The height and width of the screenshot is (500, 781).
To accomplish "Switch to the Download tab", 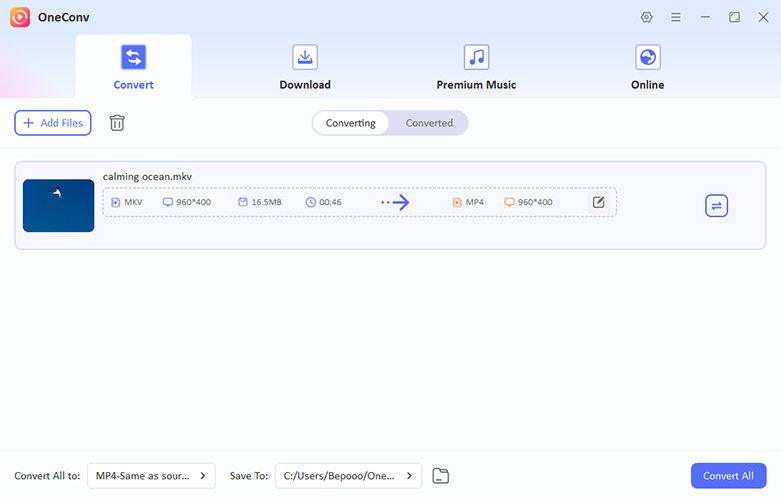I will (305, 67).
